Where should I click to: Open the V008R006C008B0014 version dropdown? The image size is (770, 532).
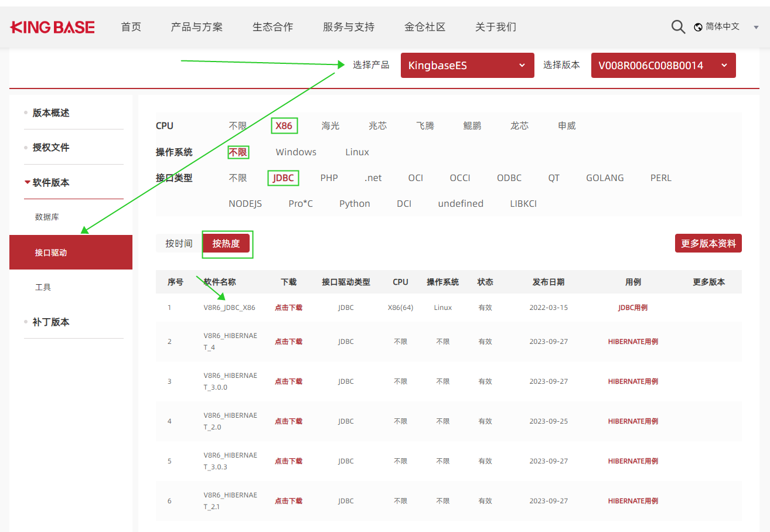[663, 65]
